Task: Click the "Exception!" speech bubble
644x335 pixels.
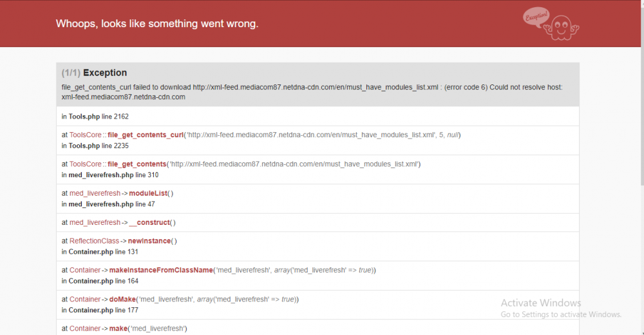Action: pos(536,16)
